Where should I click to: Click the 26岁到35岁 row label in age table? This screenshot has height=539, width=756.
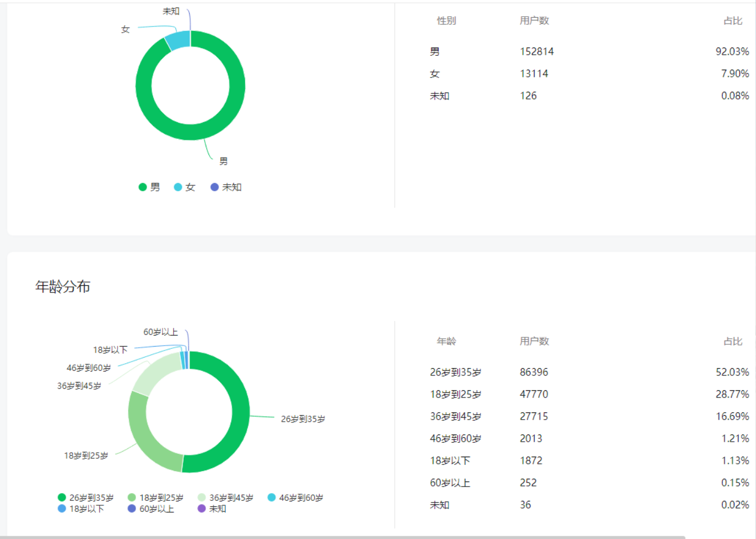[x=456, y=372]
